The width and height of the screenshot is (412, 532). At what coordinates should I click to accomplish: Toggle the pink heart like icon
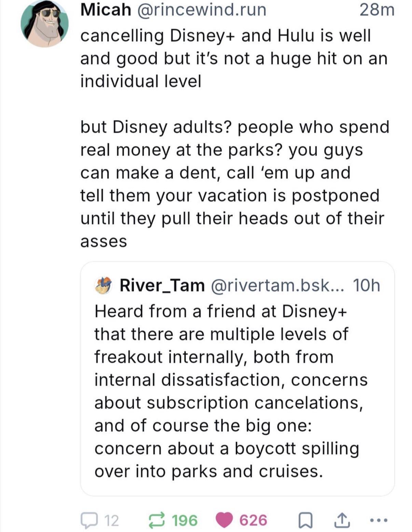[x=224, y=520]
